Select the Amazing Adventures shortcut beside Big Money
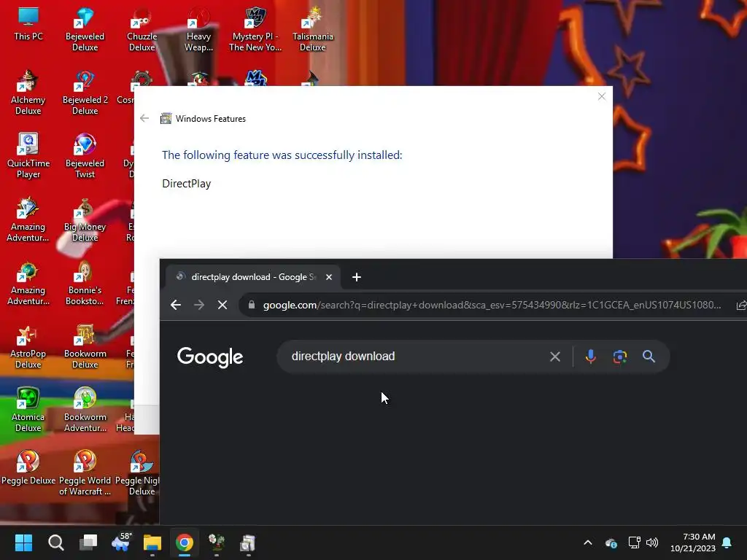 point(28,219)
